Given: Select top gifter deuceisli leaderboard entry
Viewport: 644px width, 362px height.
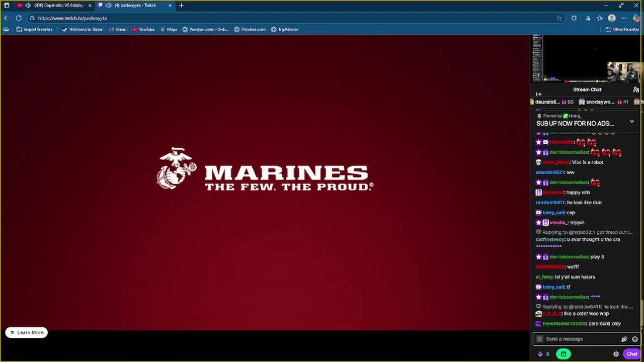Looking at the screenshot, I should pyautogui.click(x=552, y=102).
